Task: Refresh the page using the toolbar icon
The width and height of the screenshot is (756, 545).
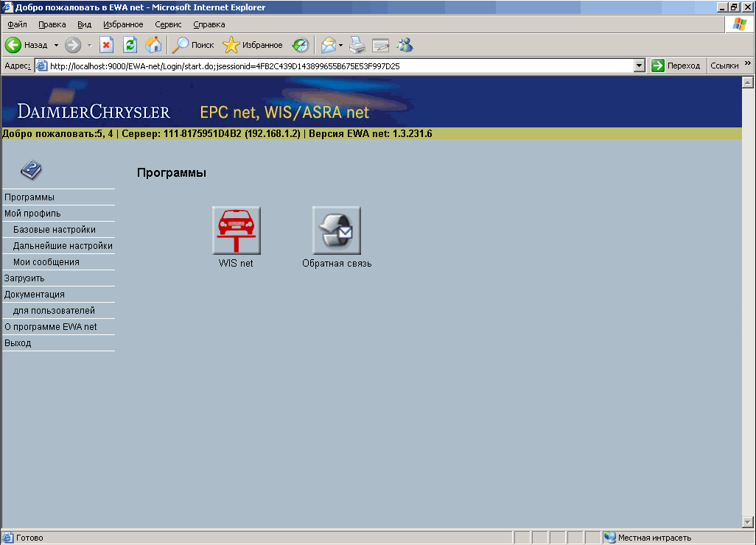Action: click(130, 45)
